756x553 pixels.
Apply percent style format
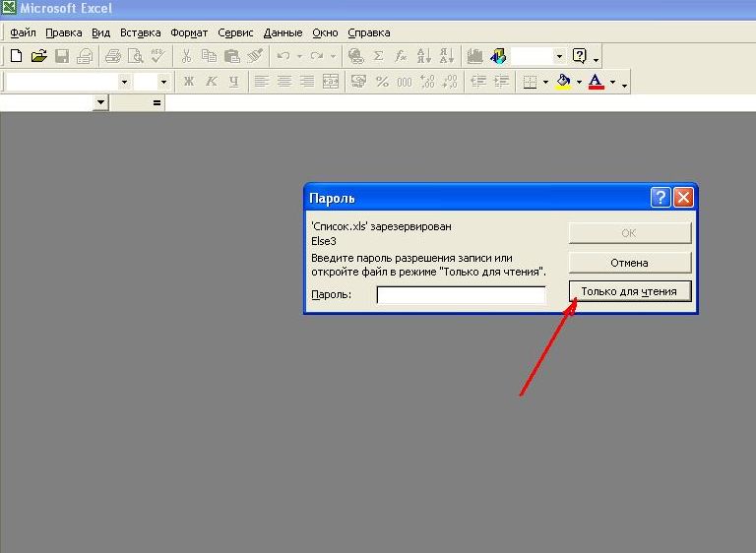pyautogui.click(x=382, y=82)
